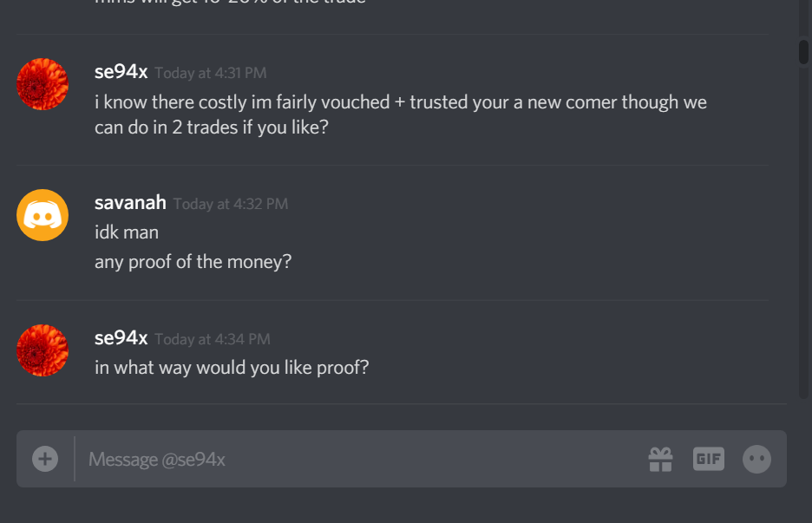This screenshot has height=523, width=812.
Task: Select the "idk man" message
Action: (x=127, y=232)
